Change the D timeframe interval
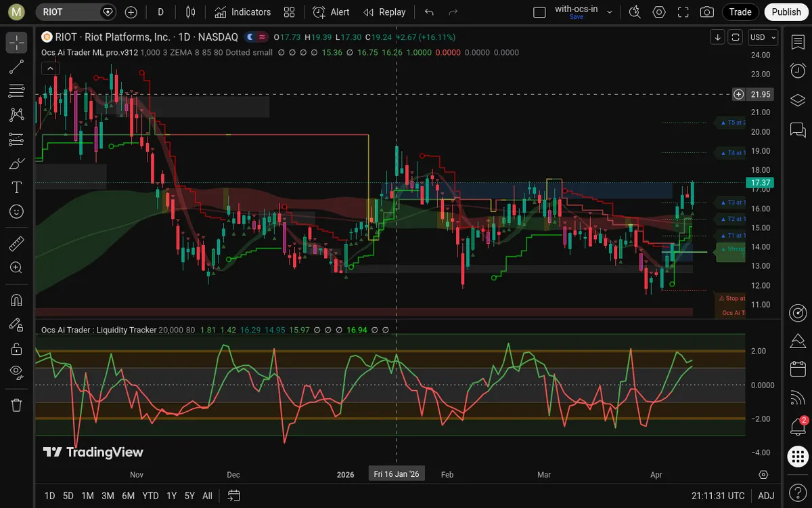This screenshot has height=508, width=812. pos(160,12)
